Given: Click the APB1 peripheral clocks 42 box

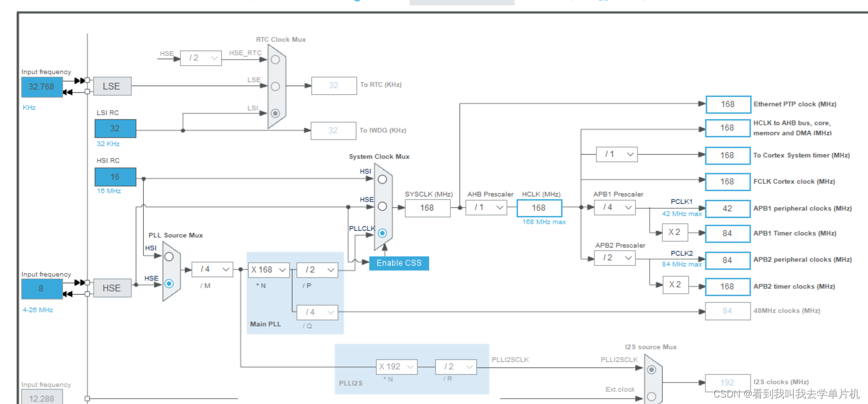Looking at the screenshot, I should 728,209.
